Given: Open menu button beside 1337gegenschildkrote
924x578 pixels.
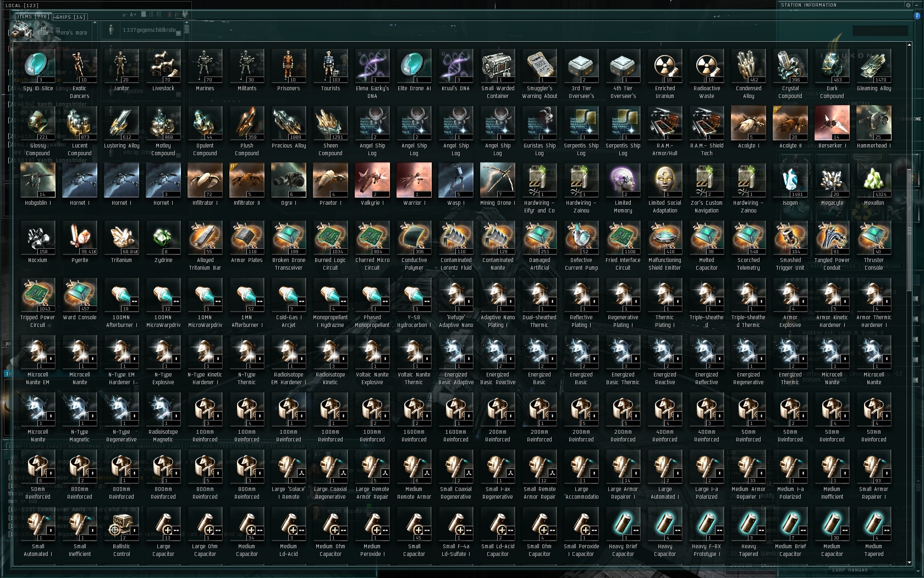Looking at the screenshot, I should tap(178, 33).
